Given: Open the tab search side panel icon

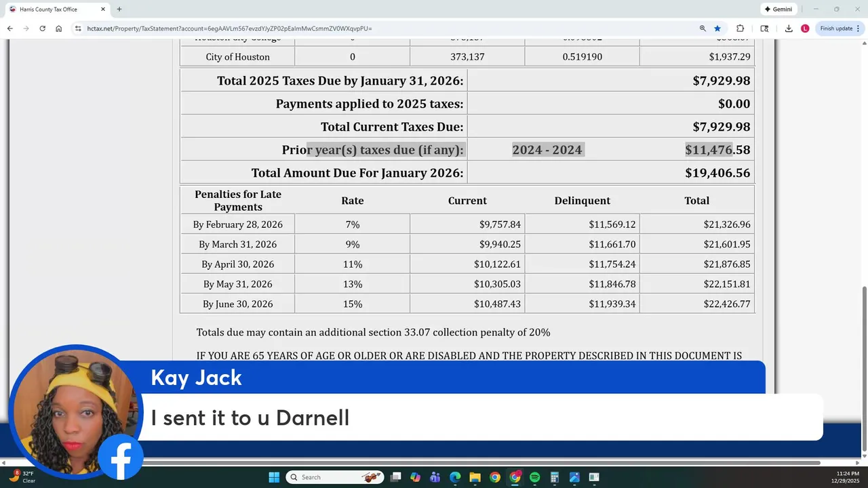Looking at the screenshot, I should coord(764,28).
